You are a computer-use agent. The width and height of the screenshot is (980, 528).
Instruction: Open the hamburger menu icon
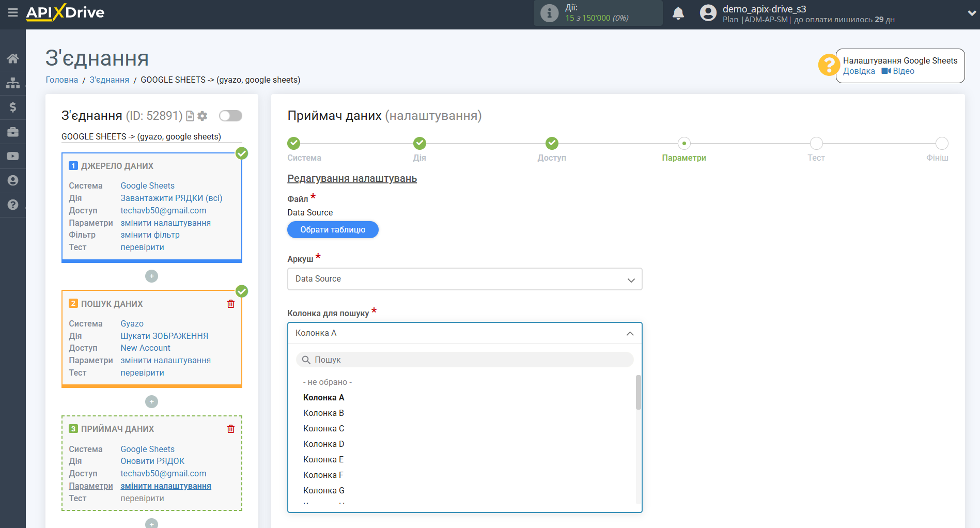(x=12, y=12)
